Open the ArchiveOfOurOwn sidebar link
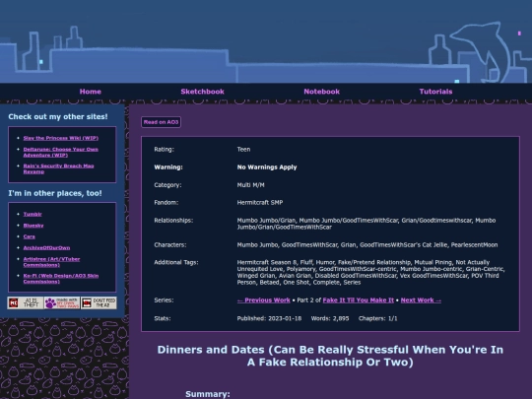 [46, 247]
